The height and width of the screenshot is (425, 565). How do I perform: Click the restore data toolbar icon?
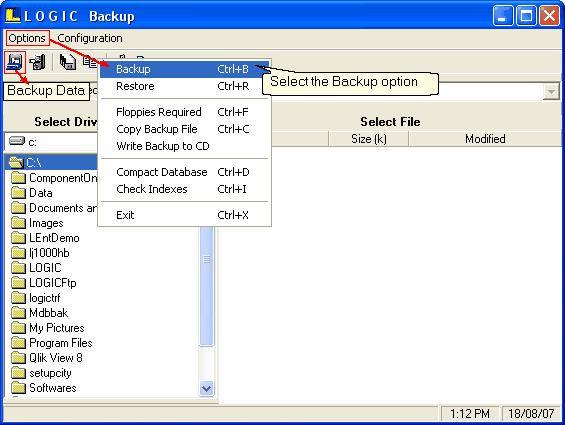[38, 62]
